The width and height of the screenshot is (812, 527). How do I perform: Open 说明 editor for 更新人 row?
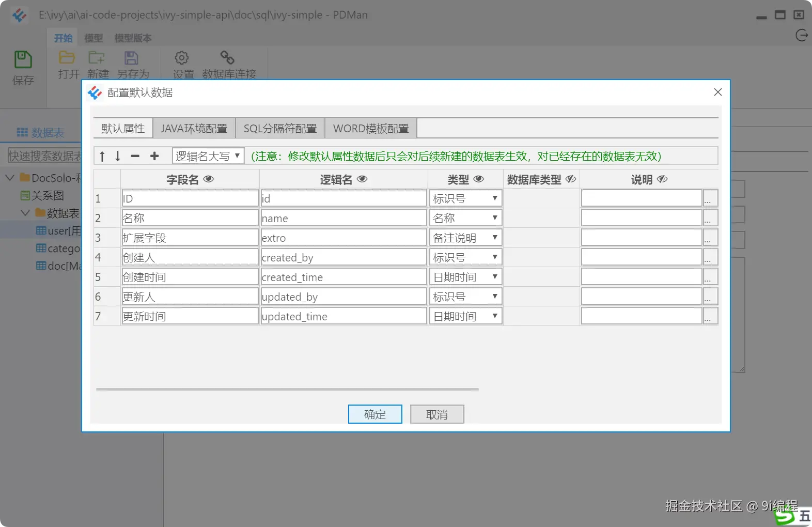[x=710, y=297]
